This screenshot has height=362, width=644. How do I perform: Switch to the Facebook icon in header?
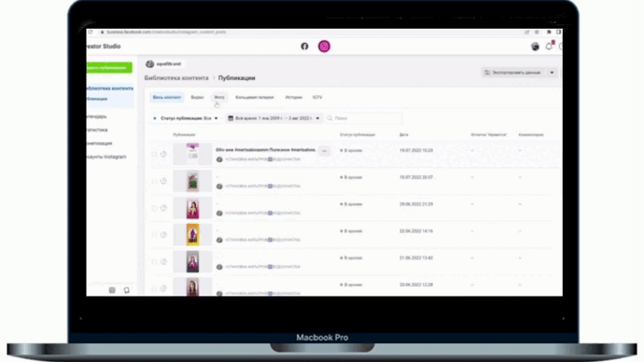pyautogui.click(x=304, y=47)
